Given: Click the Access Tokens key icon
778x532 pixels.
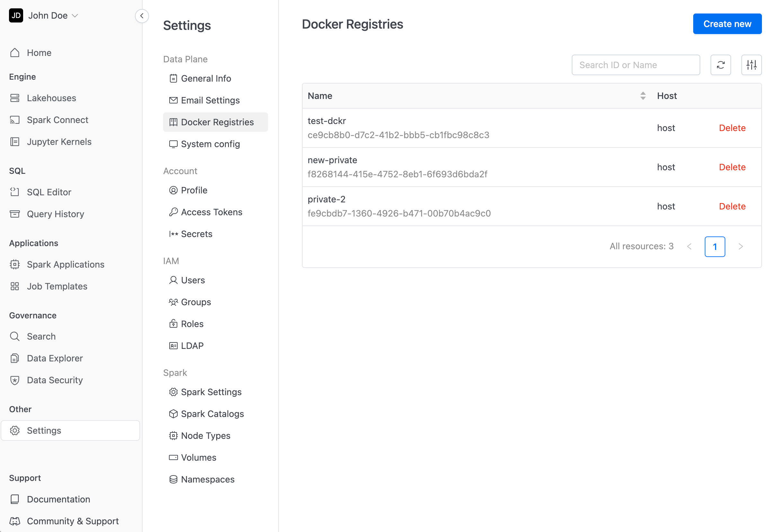Looking at the screenshot, I should 173,212.
